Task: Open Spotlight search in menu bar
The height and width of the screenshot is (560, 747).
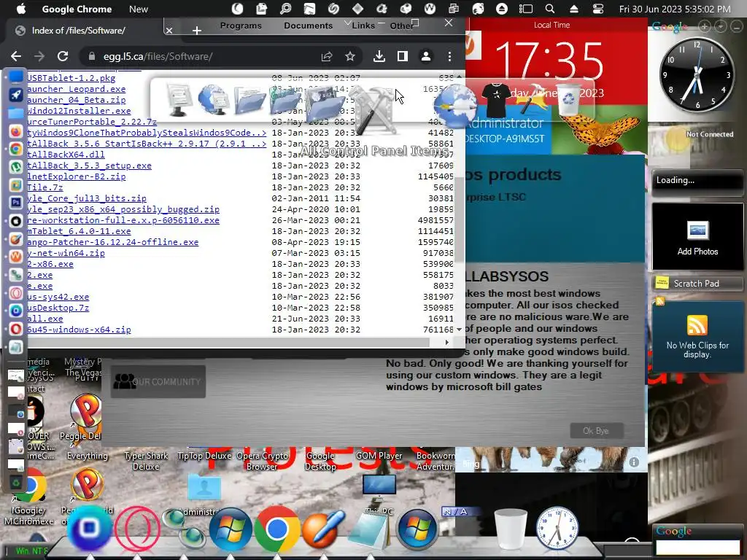Action: tap(550, 9)
